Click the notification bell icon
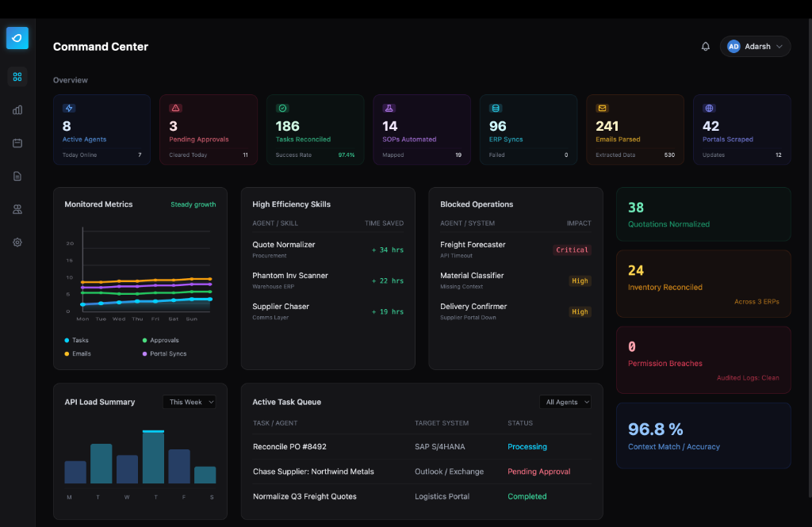 705,47
